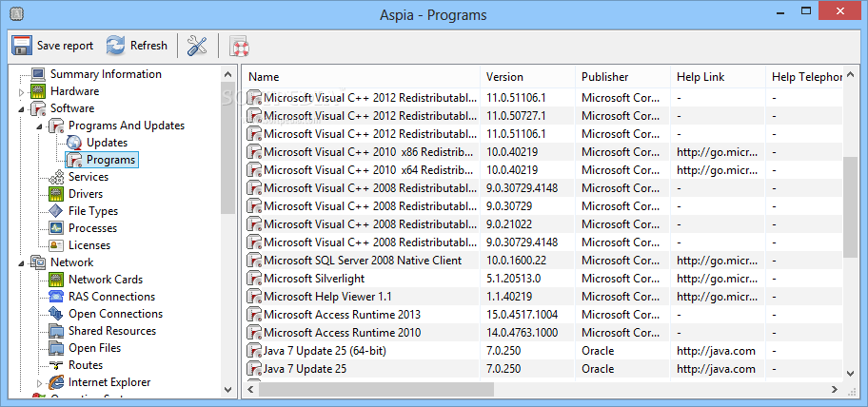Click the Save report button label

point(66,46)
